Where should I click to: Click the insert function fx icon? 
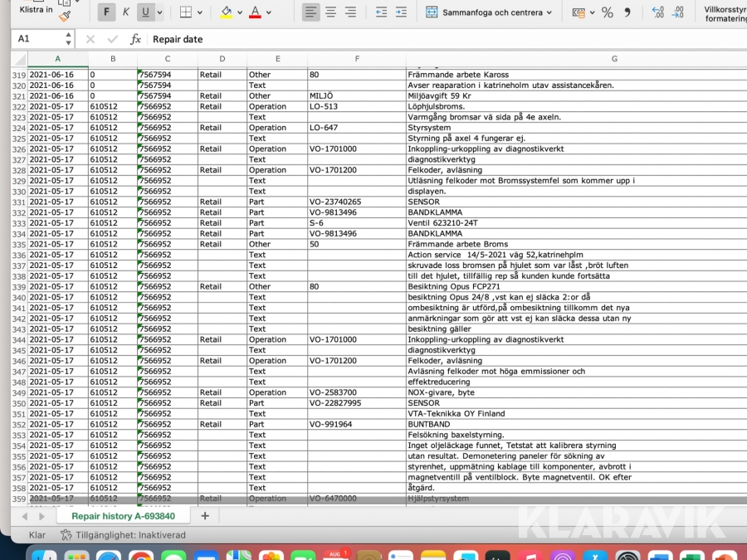coord(135,39)
